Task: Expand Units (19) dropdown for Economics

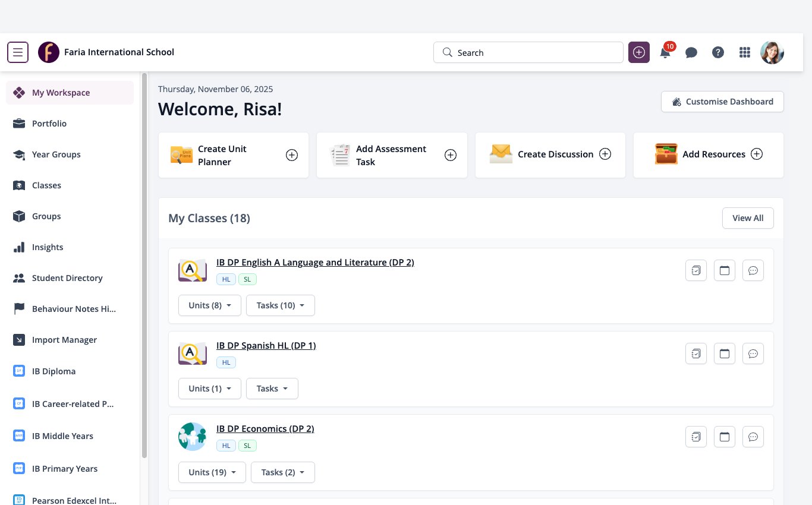Action: (x=212, y=472)
